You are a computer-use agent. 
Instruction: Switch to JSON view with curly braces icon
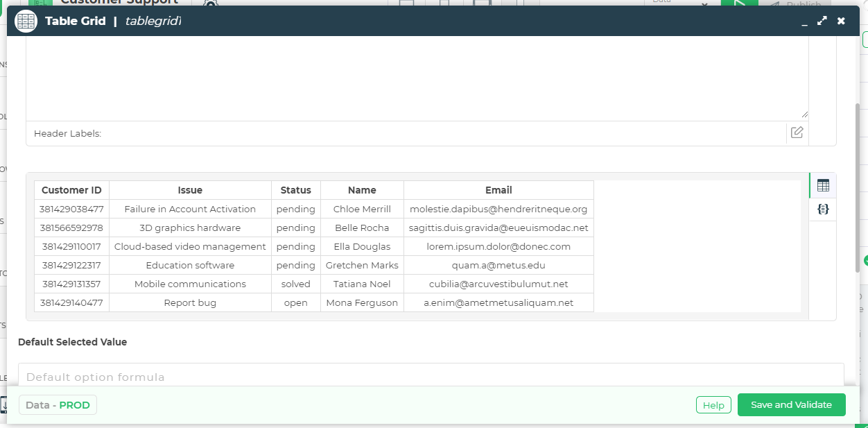pos(822,209)
